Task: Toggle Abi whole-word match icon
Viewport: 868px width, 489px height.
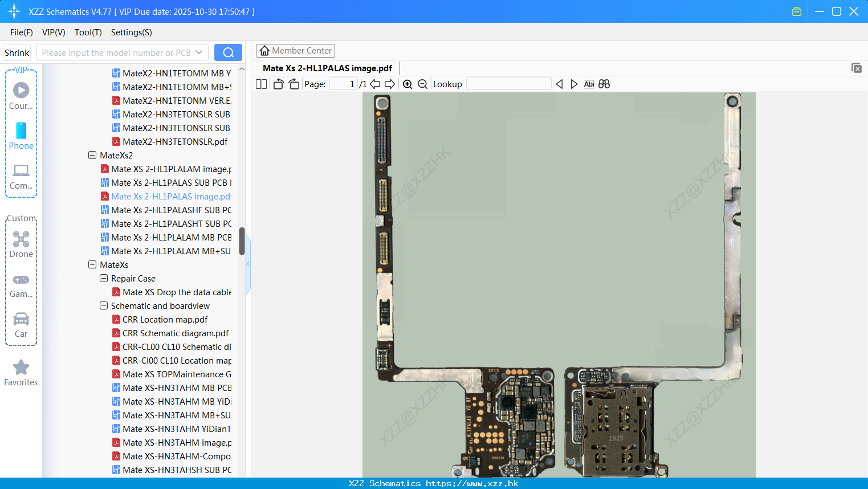Action: coord(589,84)
